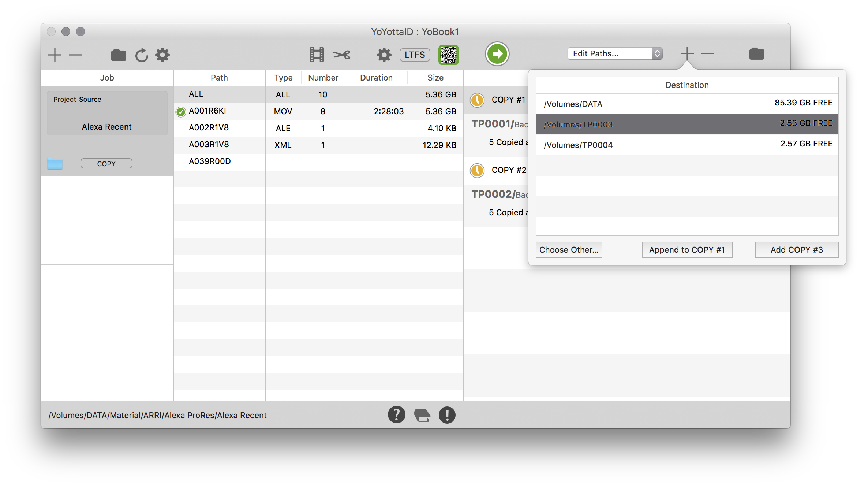Click the exclamation alert icon
Viewport: 868px width, 487px height.
[x=447, y=415]
